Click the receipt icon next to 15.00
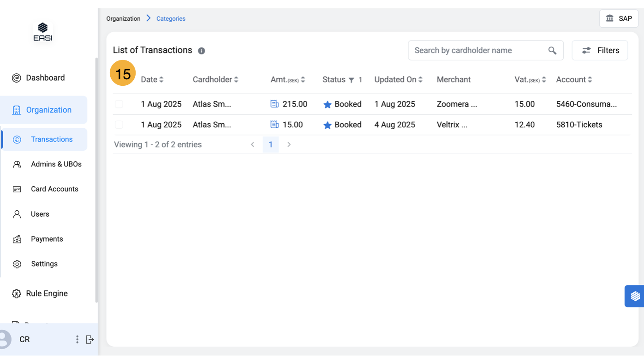This screenshot has width=644, height=356. click(x=274, y=125)
